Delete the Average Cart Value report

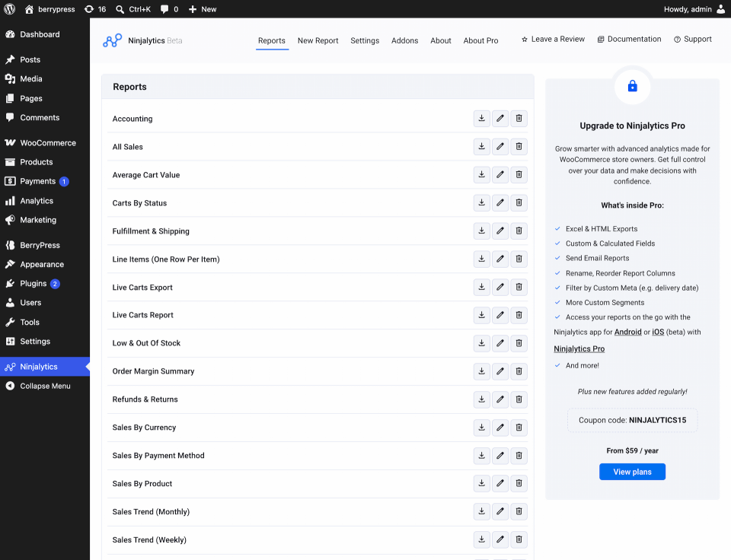tap(519, 175)
